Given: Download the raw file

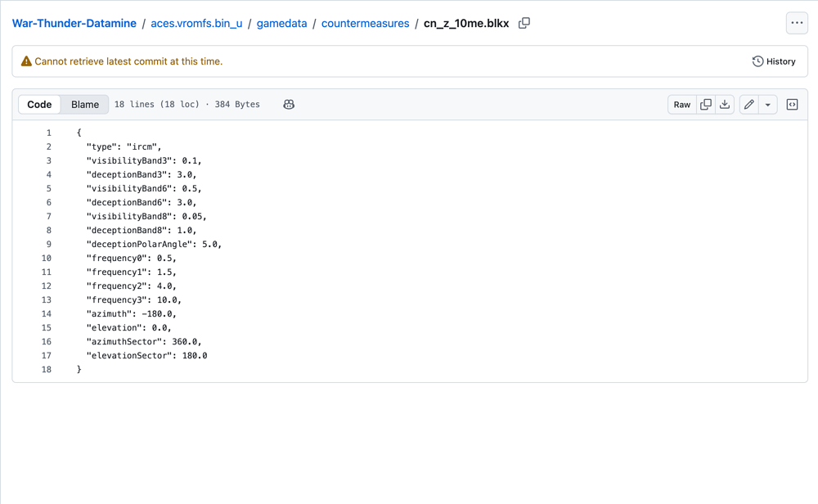Looking at the screenshot, I should (725, 105).
